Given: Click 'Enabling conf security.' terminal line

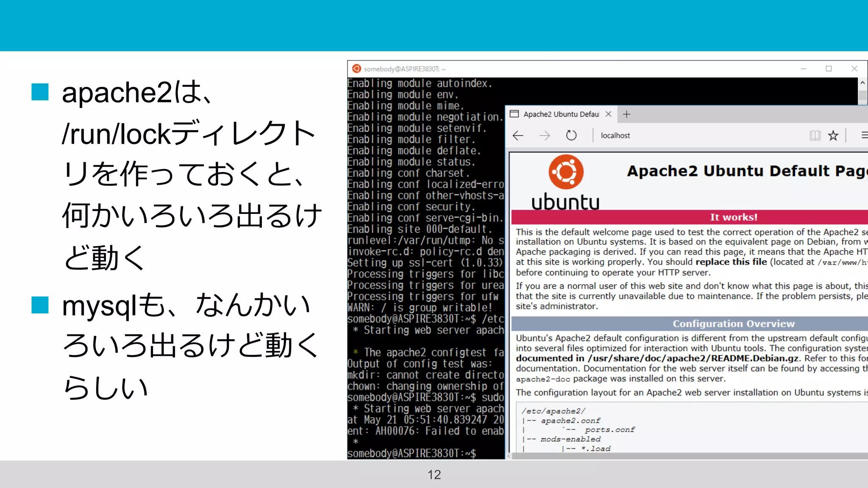Looking at the screenshot, I should click(x=411, y=207).
